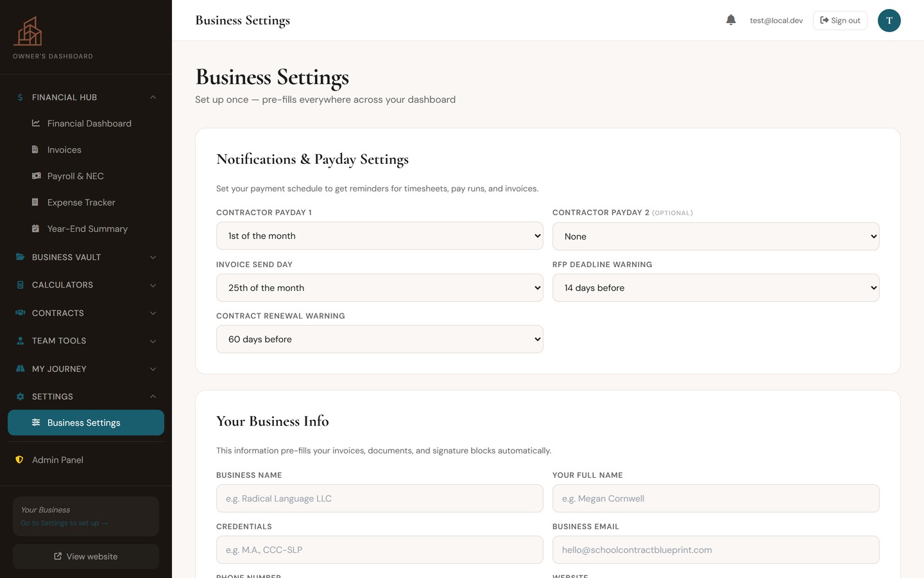The width and height of the screenshot is (924, 578).
Task: Open Payroll & NEC page
Action: tap(86, 176)
